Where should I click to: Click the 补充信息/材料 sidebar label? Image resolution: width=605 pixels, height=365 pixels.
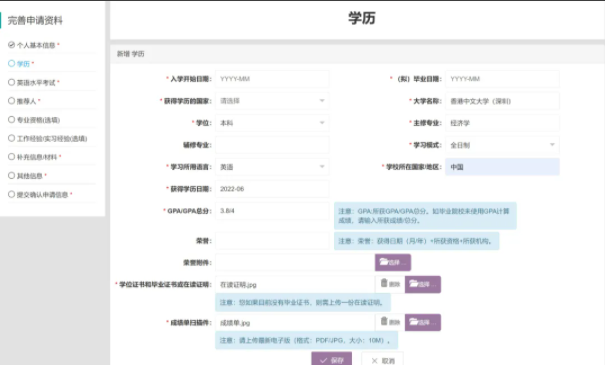(37, 157)
